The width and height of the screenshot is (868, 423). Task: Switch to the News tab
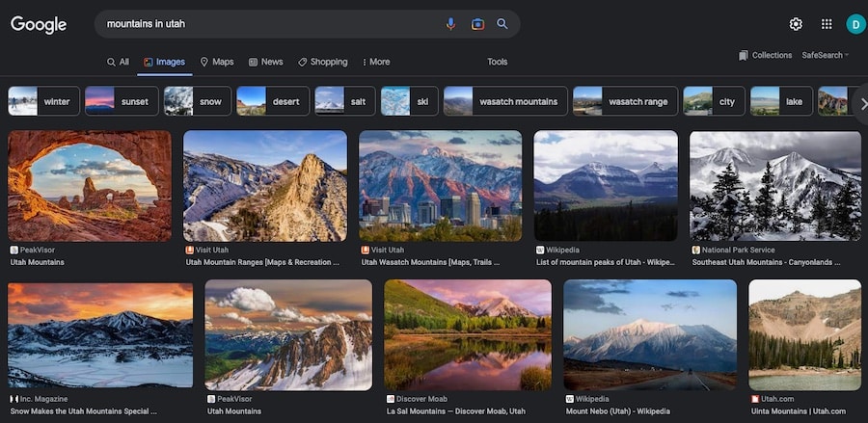[x=266, y=62]
